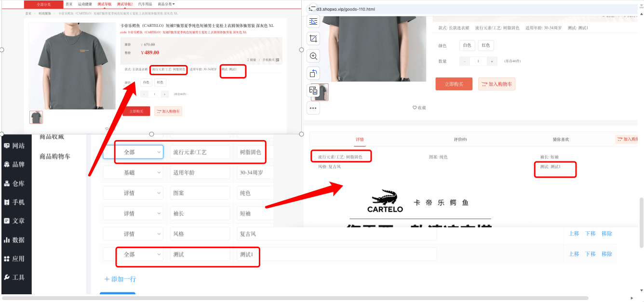
Task: Click the 复古风 parameter value field
Action: [336, 234]
